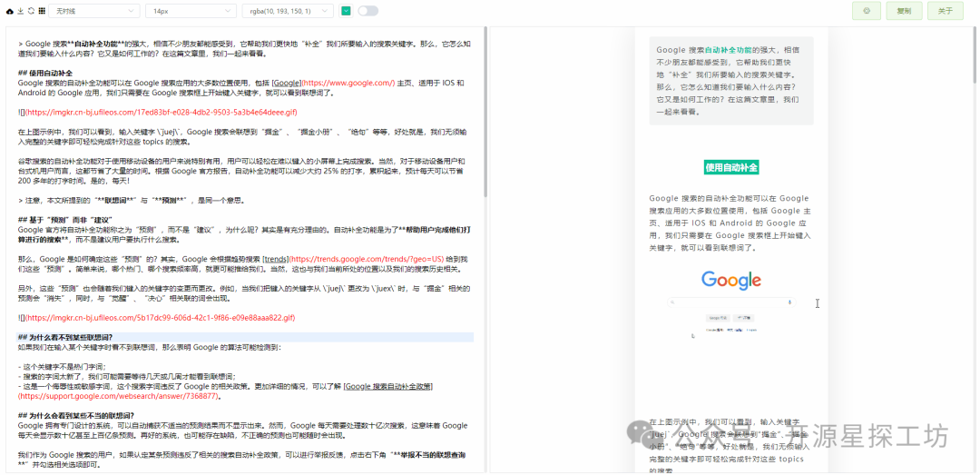The image size is (980, 475).
Task: Click the '## 基于"预测"而非"建议"' heading line
Action: 65,220
